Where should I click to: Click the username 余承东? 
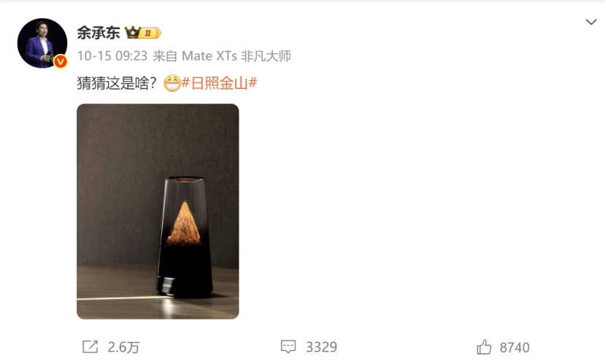coord(99,33)
